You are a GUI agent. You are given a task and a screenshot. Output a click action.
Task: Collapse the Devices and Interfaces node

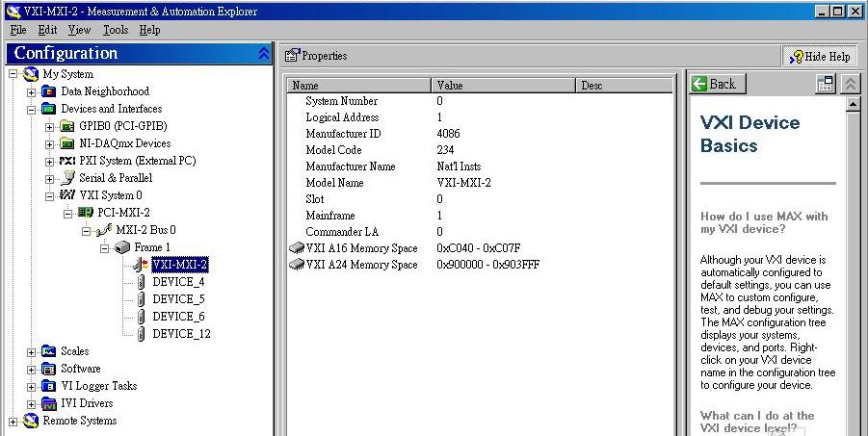pos(31,109)
